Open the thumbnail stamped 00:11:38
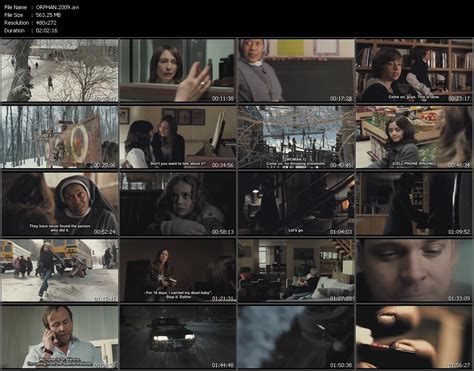This screenshot has width=474, height=371. pyautogui.click(x=177, y=70)
